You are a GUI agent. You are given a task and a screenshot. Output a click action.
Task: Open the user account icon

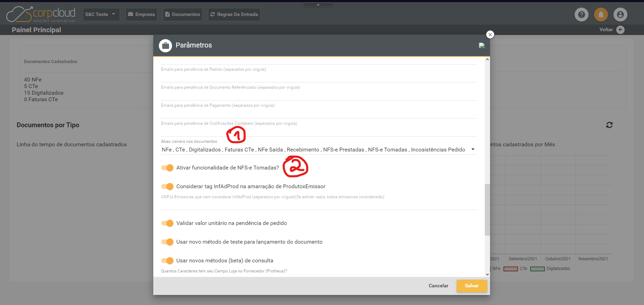pyautogui.click(x=620, y=15)
